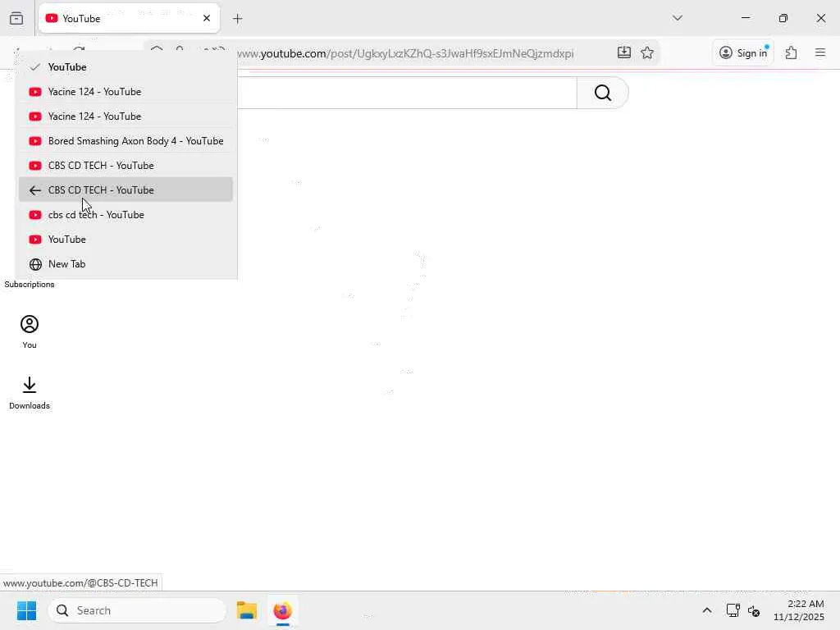Image resolution: width=840 pixels, height=630 pixels.
Task: Close the YouTube tab
Action: [x=206, y=18]
